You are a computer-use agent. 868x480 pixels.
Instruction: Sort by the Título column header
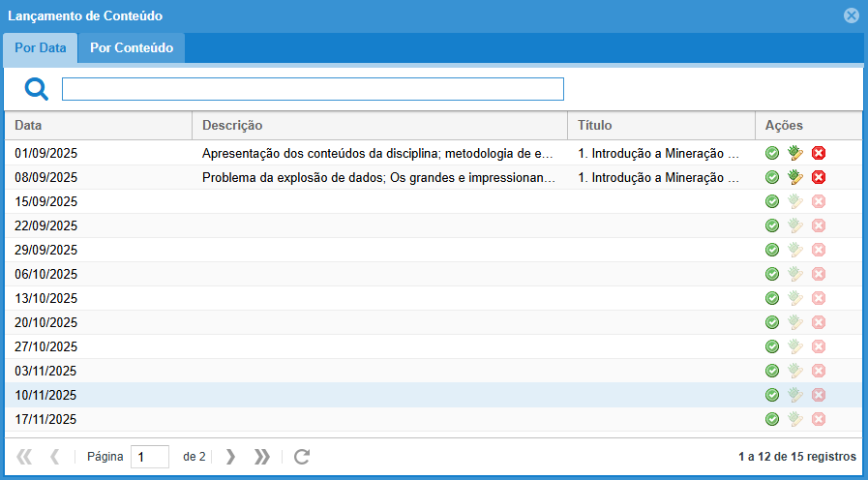coord(660,126)
